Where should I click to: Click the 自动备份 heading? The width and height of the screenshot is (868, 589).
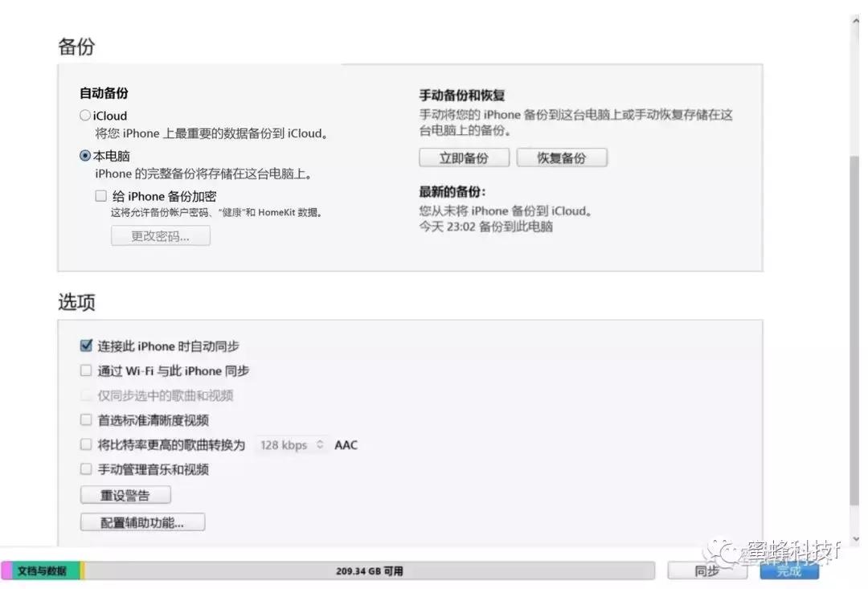104,93
